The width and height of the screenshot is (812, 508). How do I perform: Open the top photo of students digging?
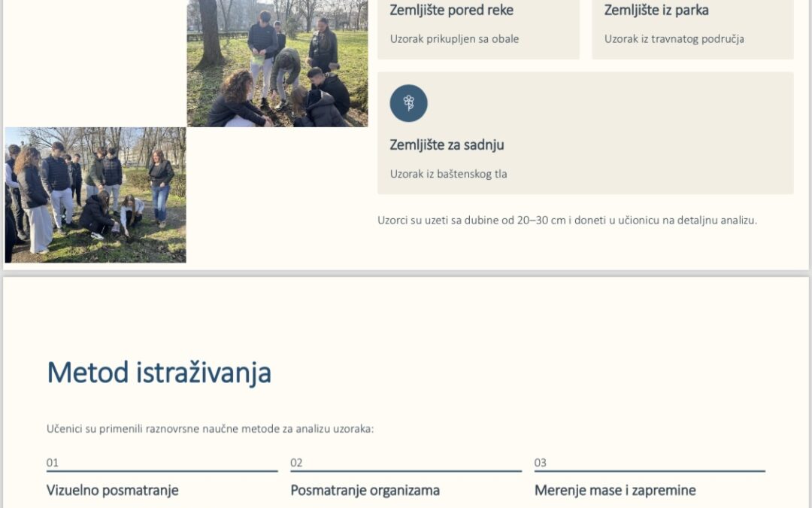277,63
